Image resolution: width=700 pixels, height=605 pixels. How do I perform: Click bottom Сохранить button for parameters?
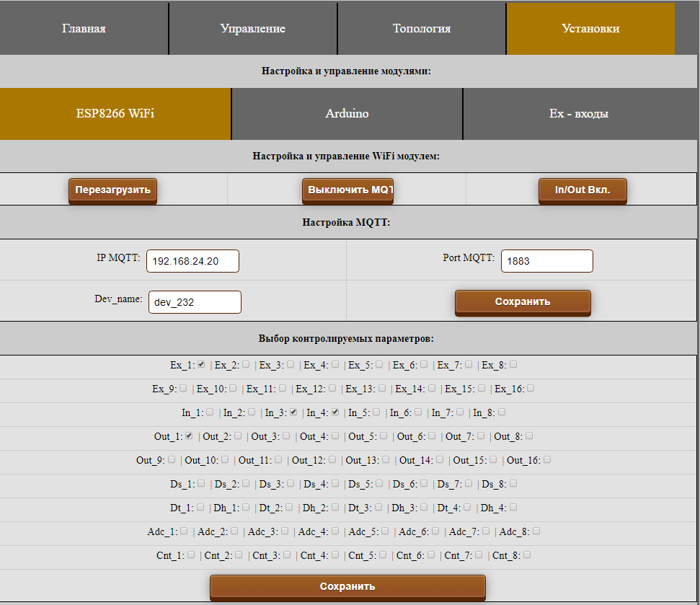[x=347, y=586]
